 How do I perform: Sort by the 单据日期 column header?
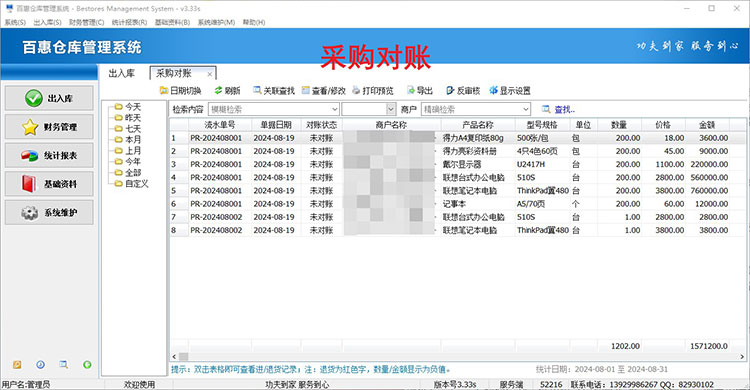276,125
